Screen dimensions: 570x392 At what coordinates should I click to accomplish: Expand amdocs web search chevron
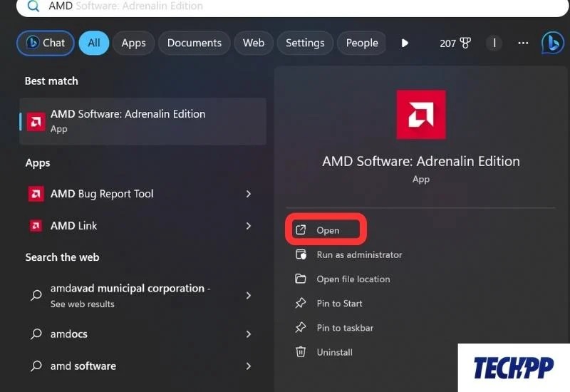(248, 334)
